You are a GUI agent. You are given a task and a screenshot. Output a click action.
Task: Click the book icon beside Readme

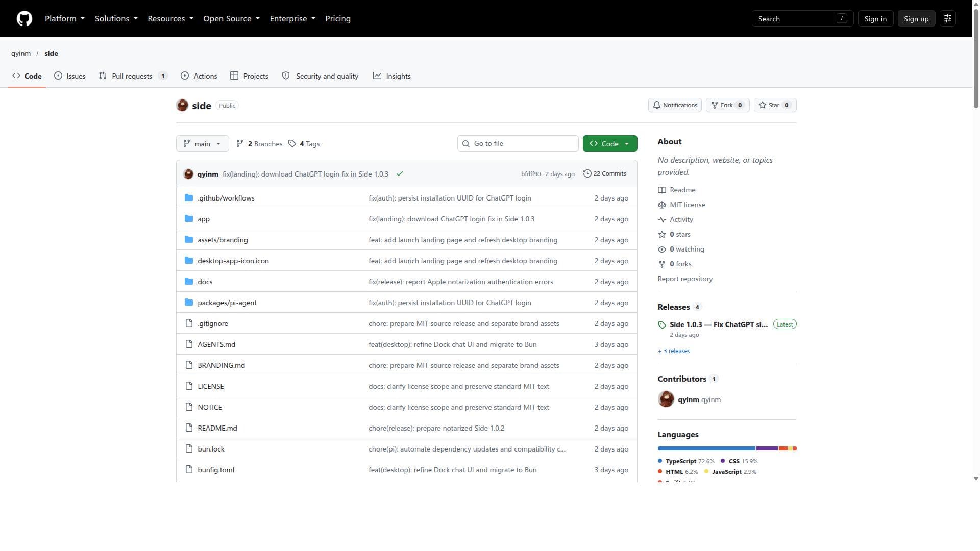tap(662, 190)
